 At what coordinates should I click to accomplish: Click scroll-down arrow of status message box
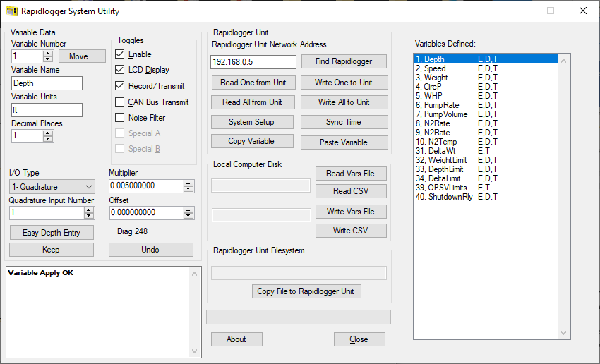pos(194,351)
